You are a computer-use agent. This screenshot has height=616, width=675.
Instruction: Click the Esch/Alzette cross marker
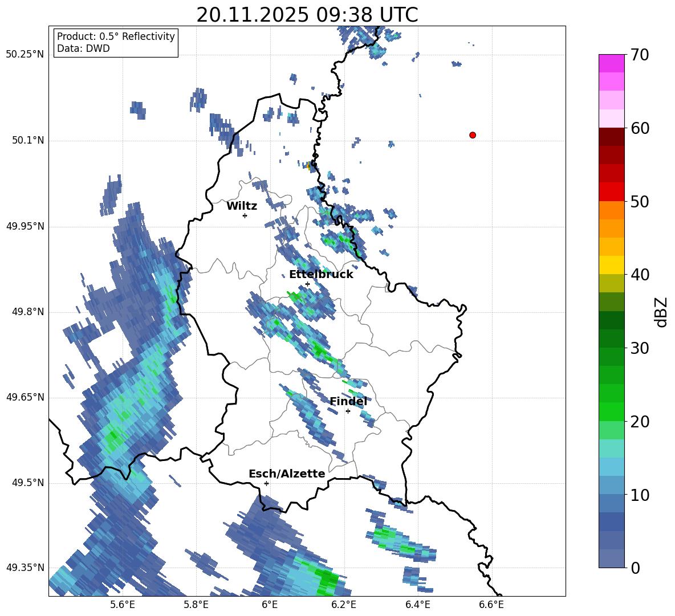click(x=266, y=483)
